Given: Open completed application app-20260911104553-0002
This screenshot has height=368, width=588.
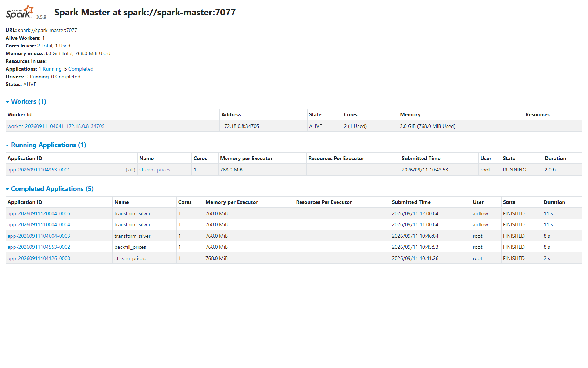Looking at the screenshot, I should 39,247.
